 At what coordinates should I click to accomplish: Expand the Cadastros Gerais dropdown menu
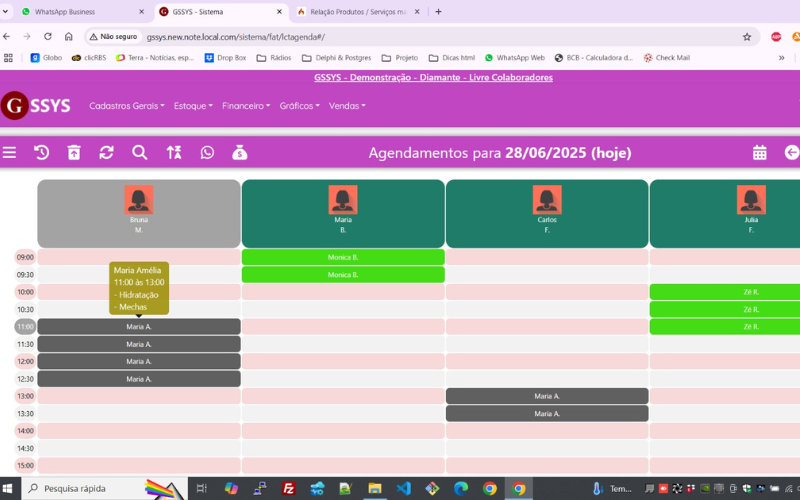127,106
